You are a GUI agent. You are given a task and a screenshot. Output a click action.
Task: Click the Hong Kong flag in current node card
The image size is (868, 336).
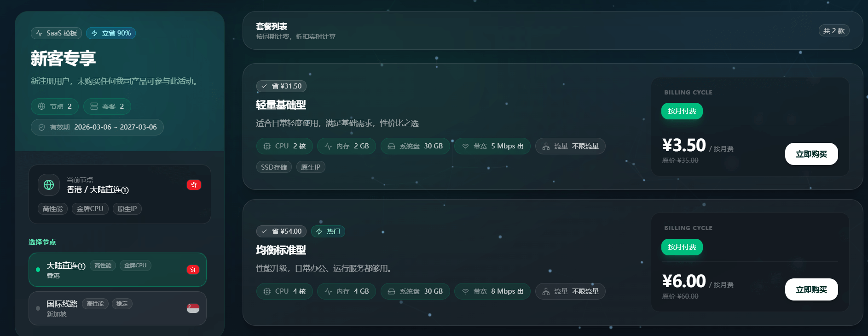(194, 185)
